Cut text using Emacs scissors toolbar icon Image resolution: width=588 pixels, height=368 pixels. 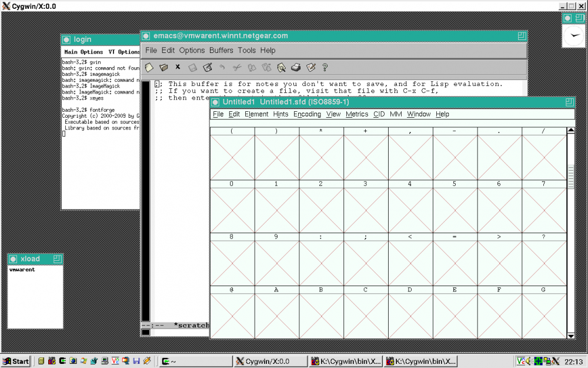click(236, 67)
